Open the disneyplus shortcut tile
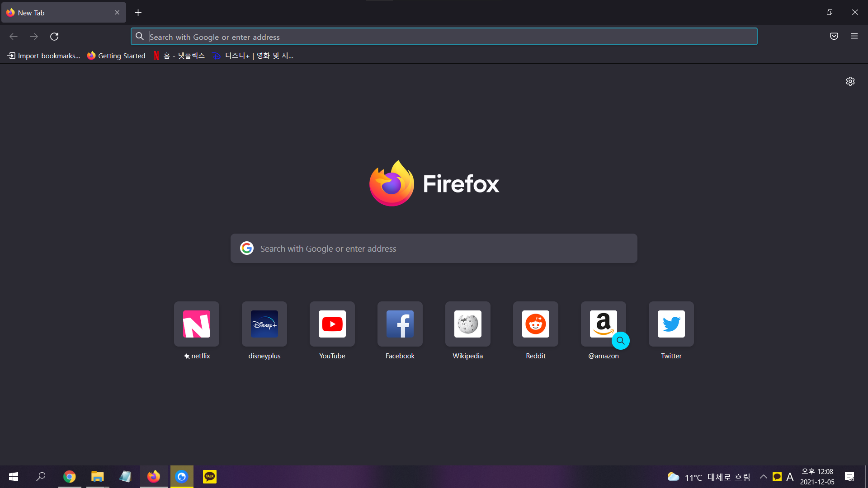The height and width of the screenshot is (488, 868). point(264,331)
